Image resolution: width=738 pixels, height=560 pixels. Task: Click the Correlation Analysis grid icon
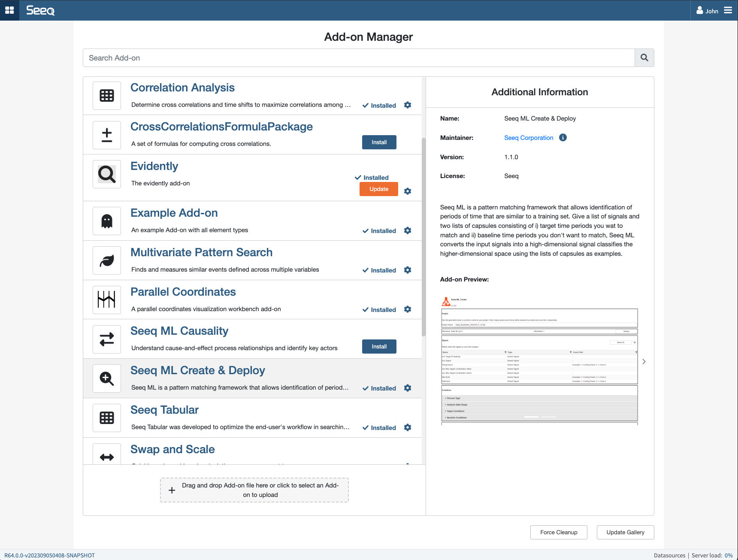[x=106, y=95]
